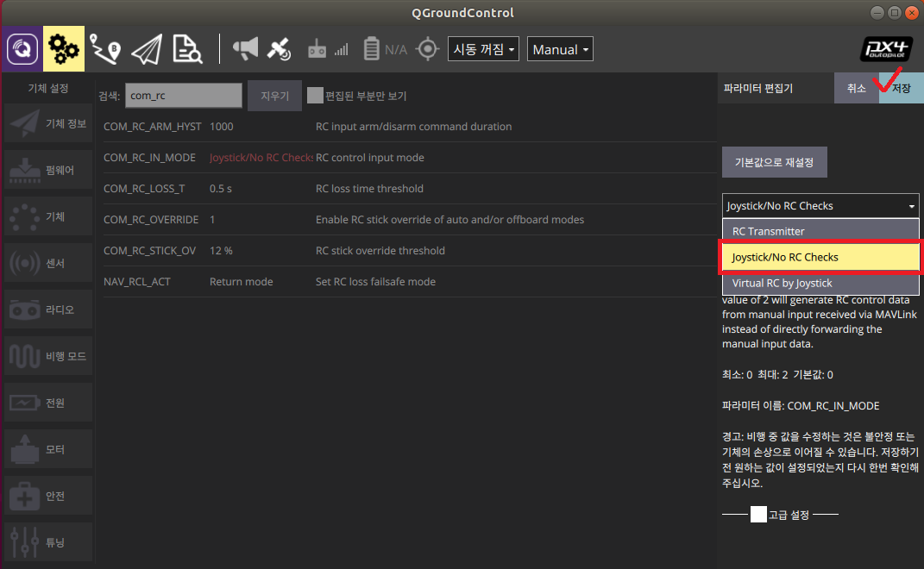
Task: Choose Joystick/No RC Checks list option
Action: tap(820, 258)
